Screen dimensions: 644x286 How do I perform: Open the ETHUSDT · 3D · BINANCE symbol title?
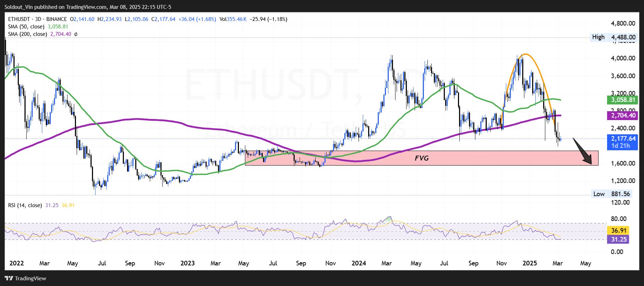coord(37,19)
